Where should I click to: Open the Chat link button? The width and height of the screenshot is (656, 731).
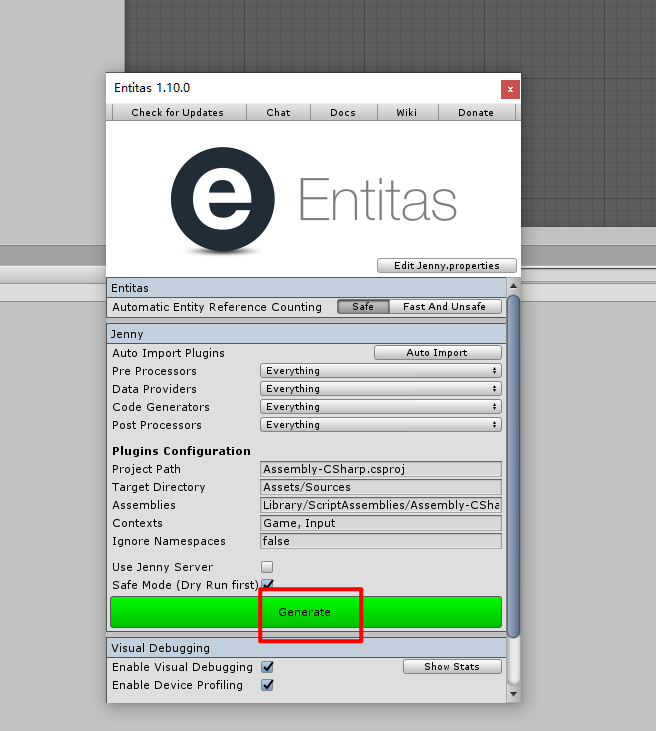278,112
